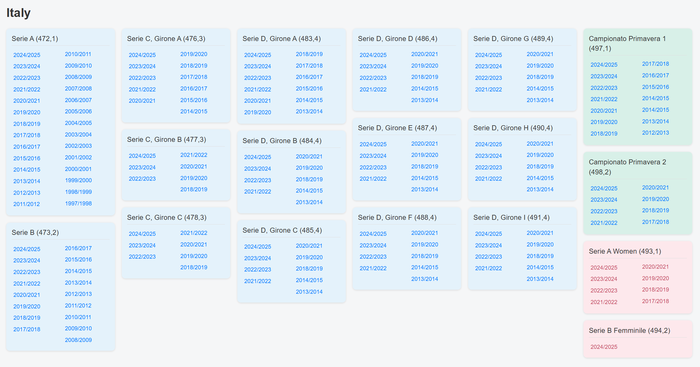Open Serie D Girone I 2020/2021 link

point(540,233)
